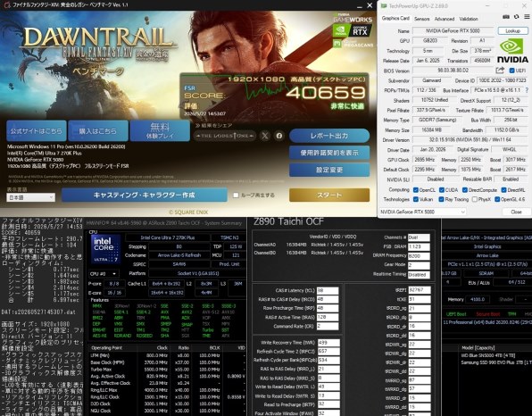
Task: Toggle the OpenGL 4.6 checkbox
Action: (x=497, y=199)
